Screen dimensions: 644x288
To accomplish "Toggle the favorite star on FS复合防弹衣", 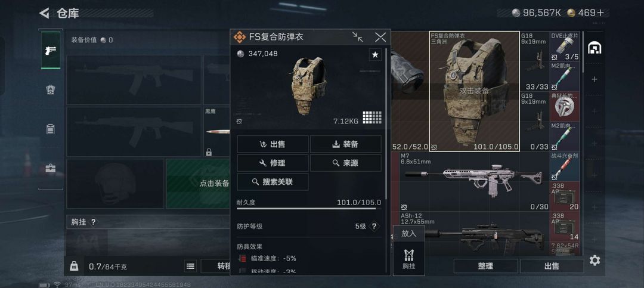I will point(375,55).
